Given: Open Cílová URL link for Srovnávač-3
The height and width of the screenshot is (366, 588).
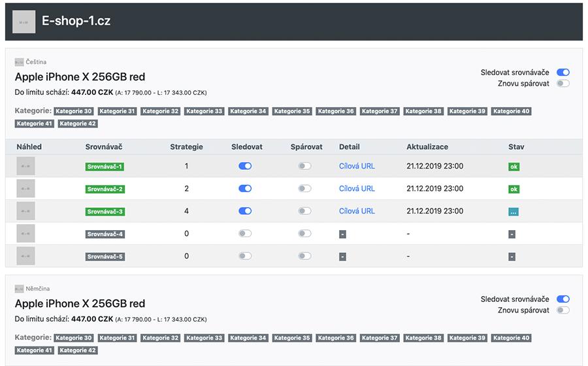Looking at the screenshot, I should [357, 211].
